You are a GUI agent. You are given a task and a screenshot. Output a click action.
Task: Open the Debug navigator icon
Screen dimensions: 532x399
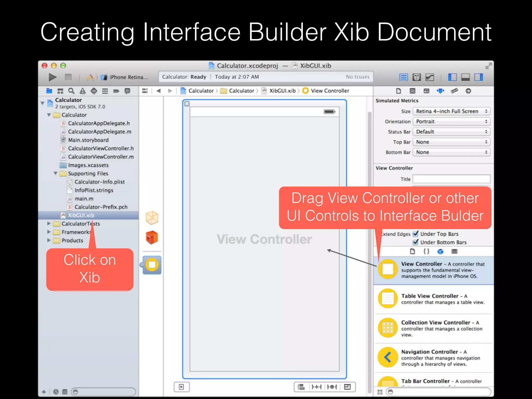[105, 91]
